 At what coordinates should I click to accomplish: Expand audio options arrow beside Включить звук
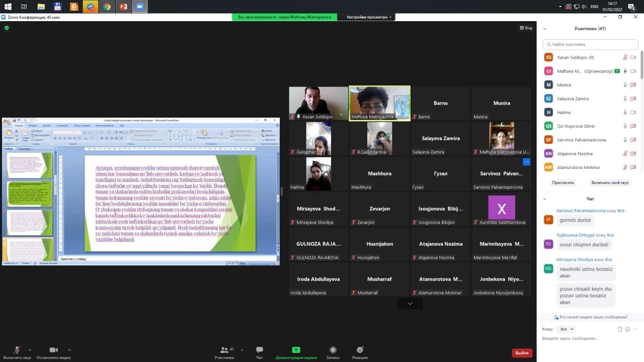click(x=30, y=349)
